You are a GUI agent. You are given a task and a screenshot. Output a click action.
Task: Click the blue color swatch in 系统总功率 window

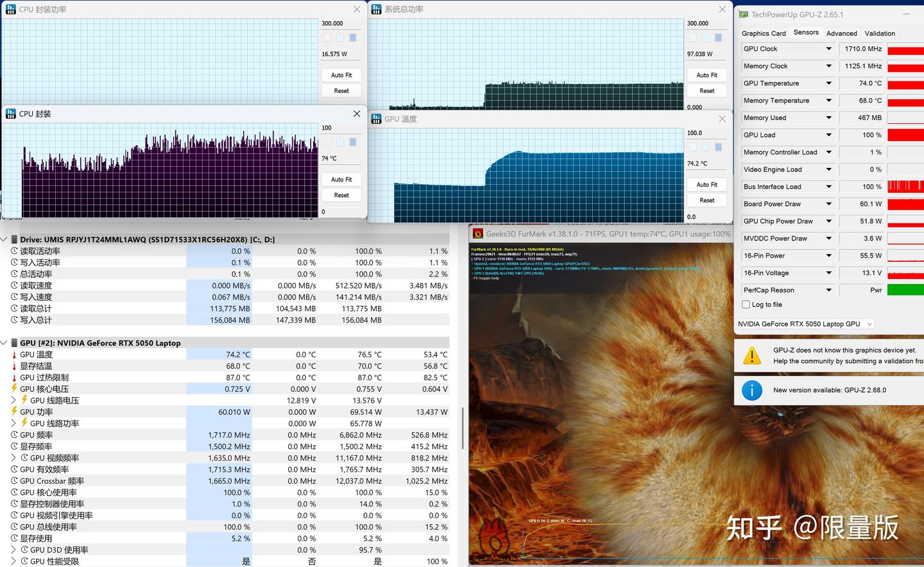pyautogui.click(x=718, y=38)
